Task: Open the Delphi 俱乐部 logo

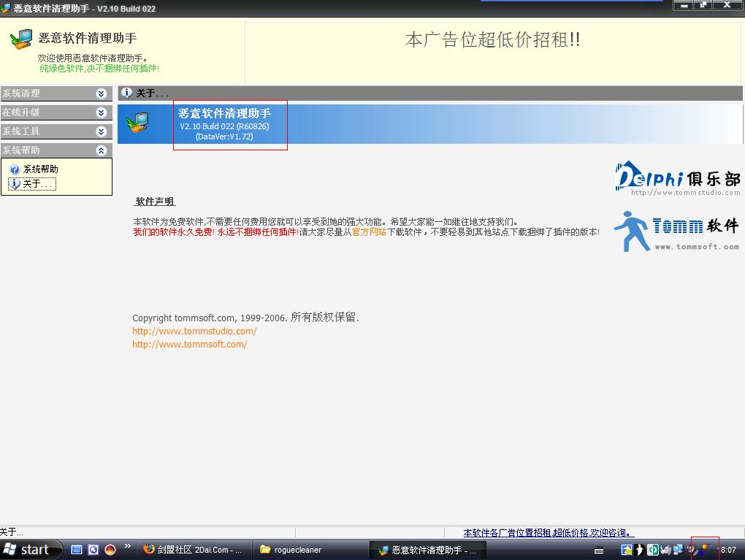Action: 678,179
